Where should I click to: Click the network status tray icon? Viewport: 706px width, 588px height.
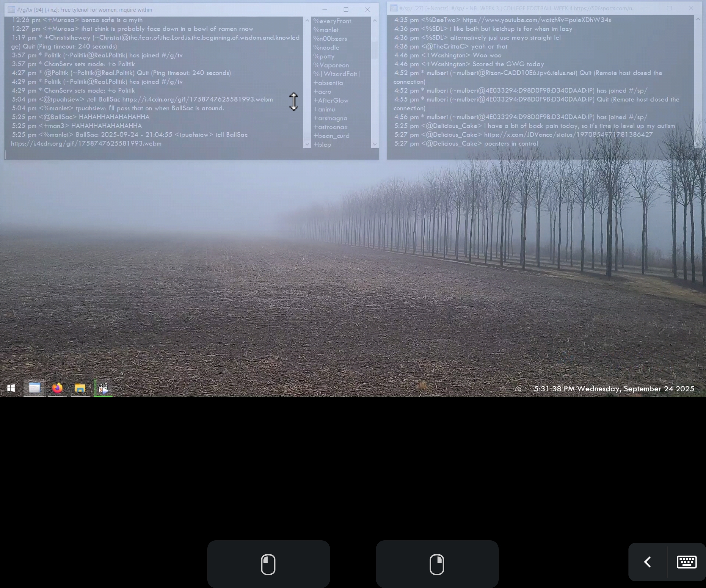pyautogui.click(x=518, y=389)
